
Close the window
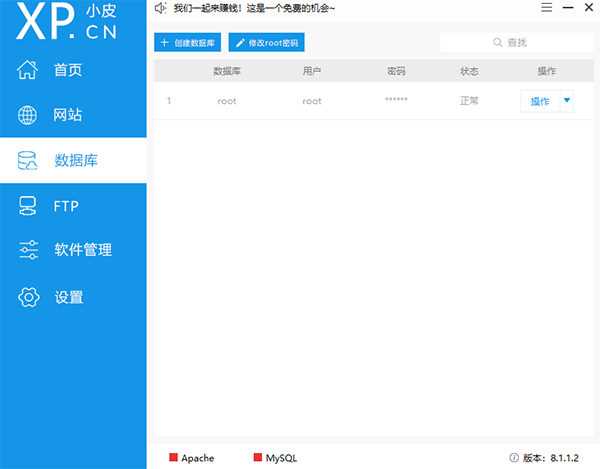tap(589, 7)
